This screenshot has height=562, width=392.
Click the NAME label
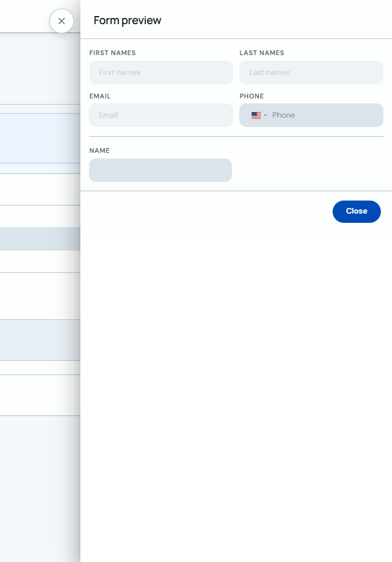pyautogui.click(x=100, y=150)
